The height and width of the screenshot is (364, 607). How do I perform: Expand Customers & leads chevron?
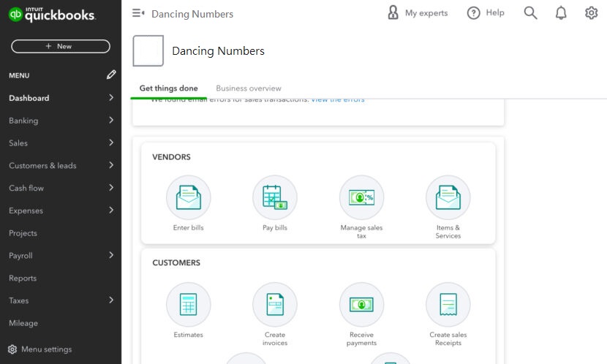tap(111, 165)
